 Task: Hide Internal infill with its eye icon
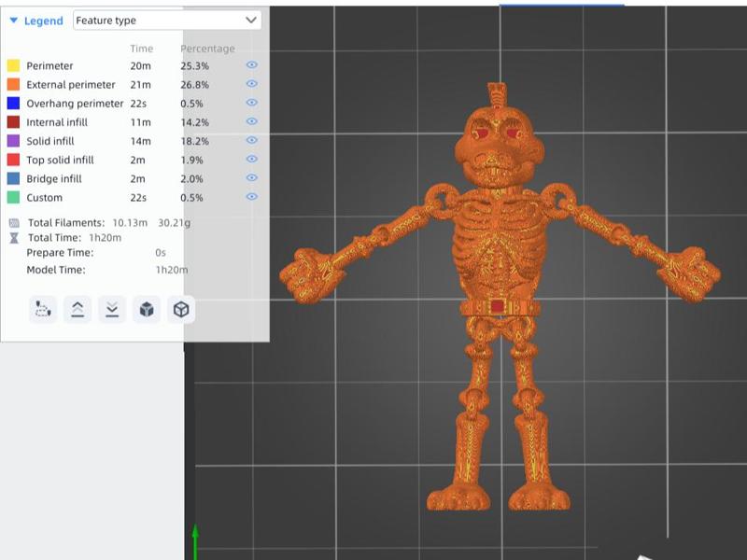click(x=251, y=121)
